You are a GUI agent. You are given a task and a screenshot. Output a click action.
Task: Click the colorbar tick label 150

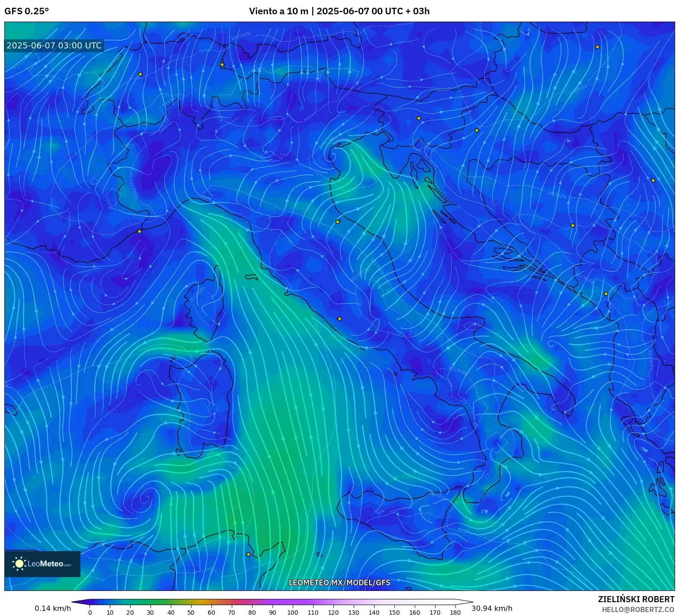(394, 612)
